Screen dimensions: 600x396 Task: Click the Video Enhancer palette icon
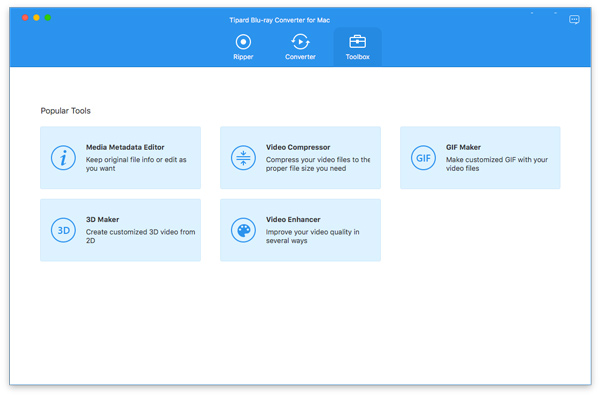click(243, 230)
